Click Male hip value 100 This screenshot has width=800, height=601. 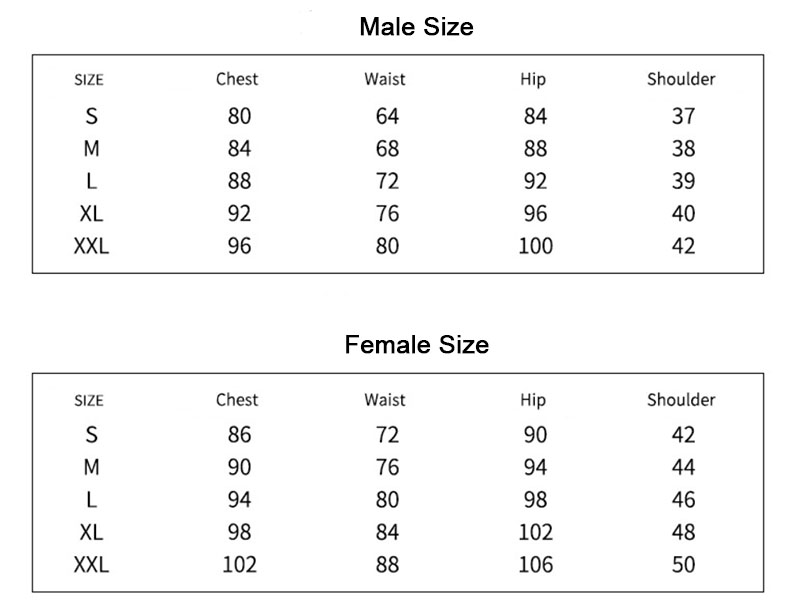pyautogui.click(x=536, y=246)
